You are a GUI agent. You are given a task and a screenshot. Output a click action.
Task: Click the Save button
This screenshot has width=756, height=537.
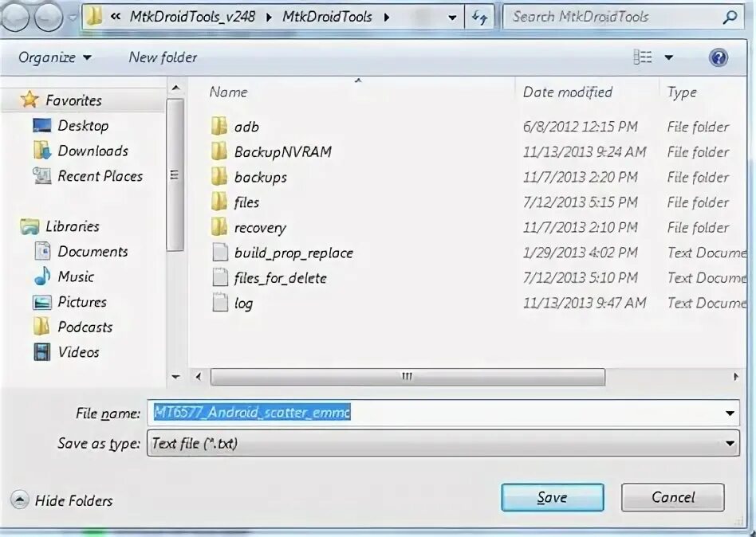pos(552,497)
